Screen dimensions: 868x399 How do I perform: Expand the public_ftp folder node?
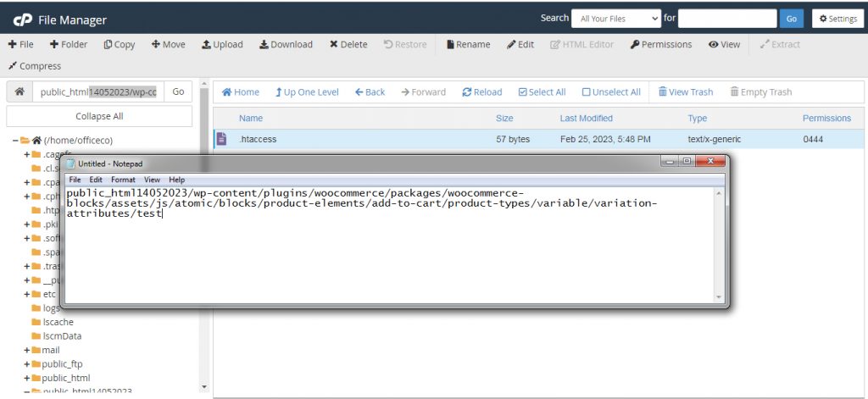pyautogui.click(x=27, y=364)
